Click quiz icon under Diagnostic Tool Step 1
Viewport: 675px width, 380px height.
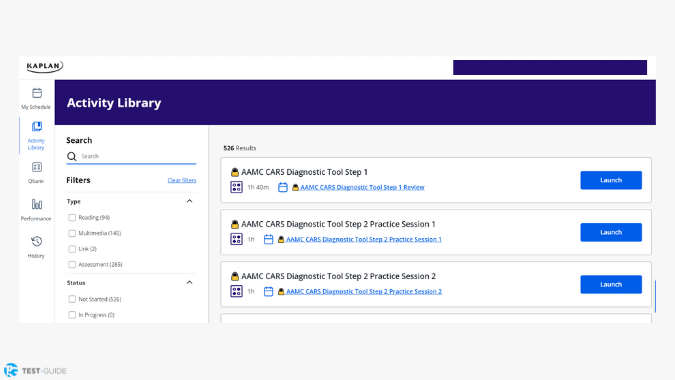(236, 187)
